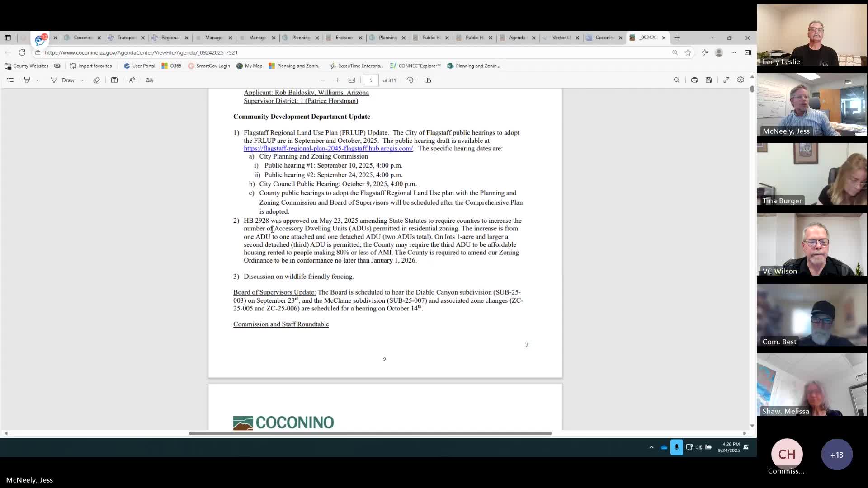Enter full screen PDF view
Viewport: 868px width, 488px height.
coord(726,80)
